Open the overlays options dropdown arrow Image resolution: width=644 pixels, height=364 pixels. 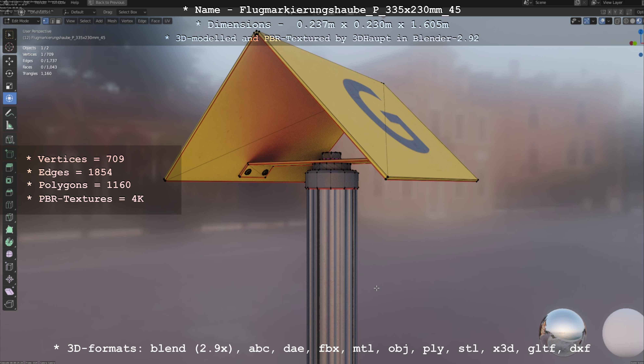pos(608,21)
